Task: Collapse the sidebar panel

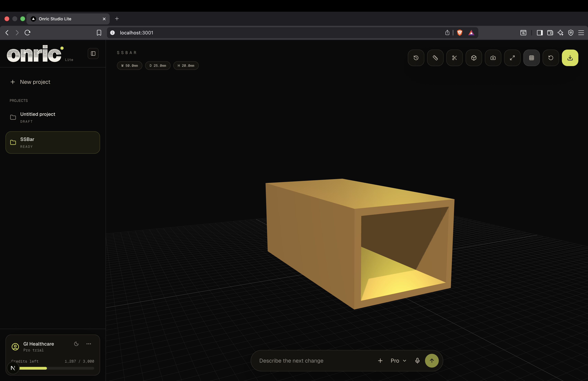Action: pos(93,54)
